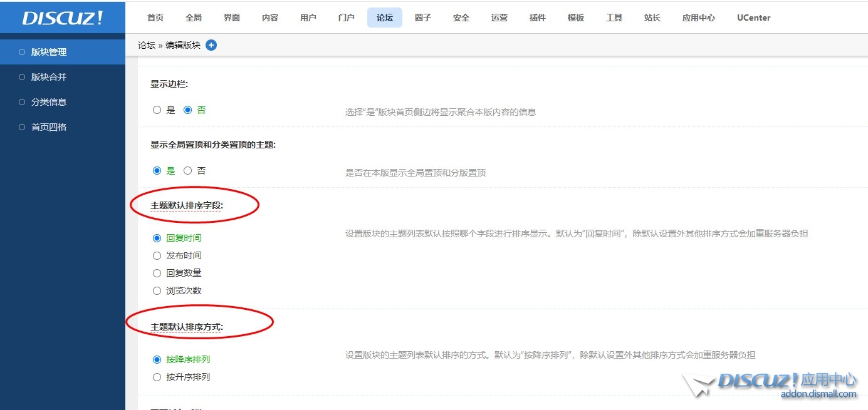Choose 回复时间 as default sort field
This screenshot has width=868, height=410.
click(x=157, y=238)
